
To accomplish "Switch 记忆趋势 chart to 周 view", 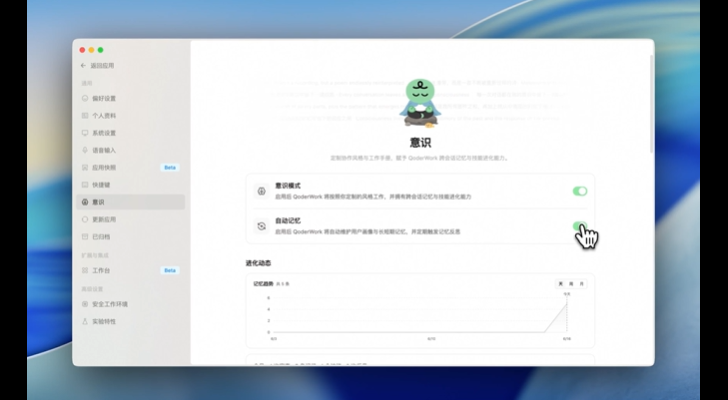I will [x=571, y=284].
